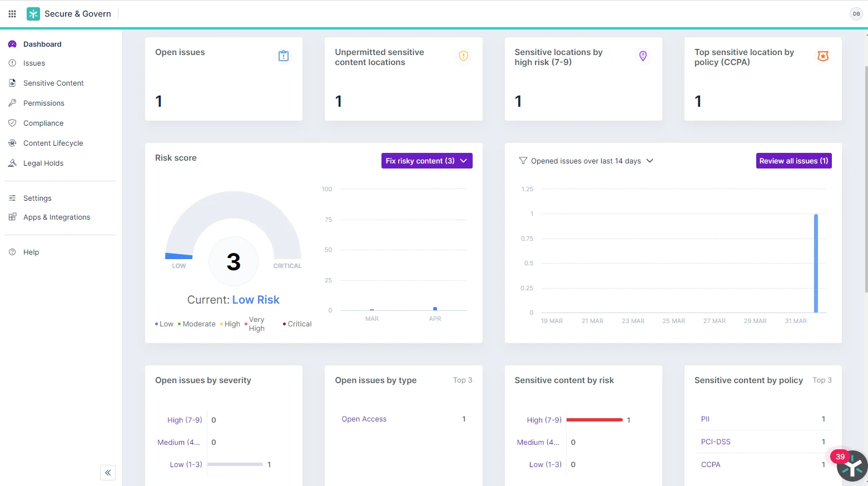868x486 pixels.
Task: Click the APR data point in the risk score chart
Action: click(435, 309)
